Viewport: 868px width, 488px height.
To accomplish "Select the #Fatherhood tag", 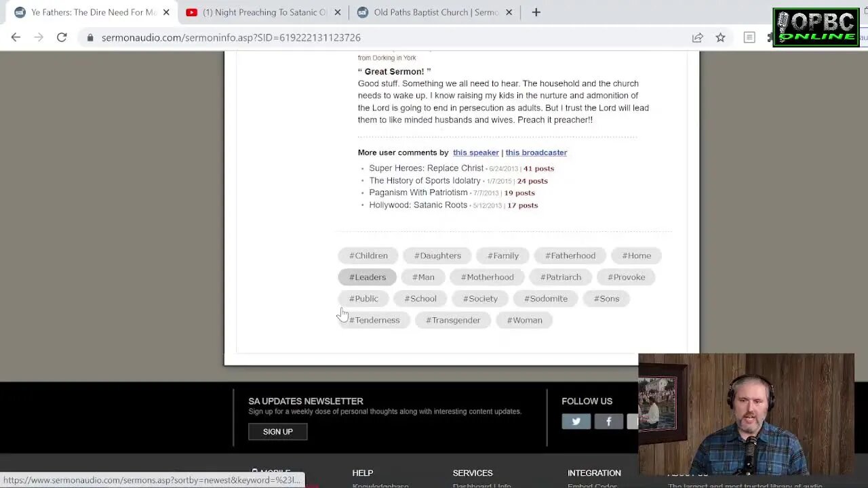I will pyautogui.click(x=570, y=256).
